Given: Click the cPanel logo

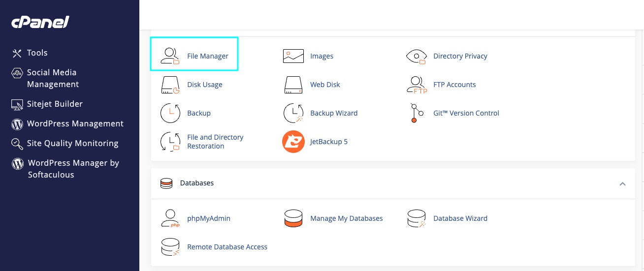Looking at the screenshot, I should [40, 22].
